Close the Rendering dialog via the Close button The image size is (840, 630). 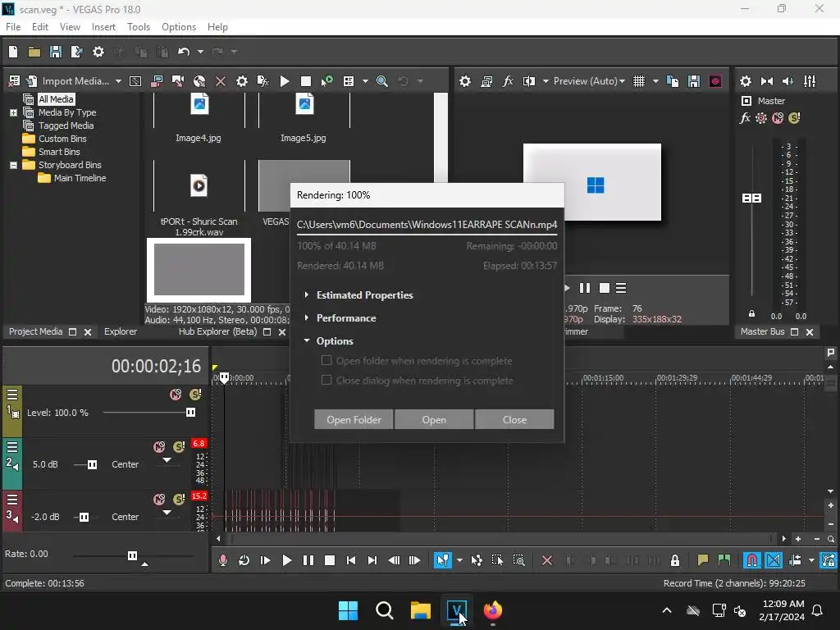coord(514,419)
